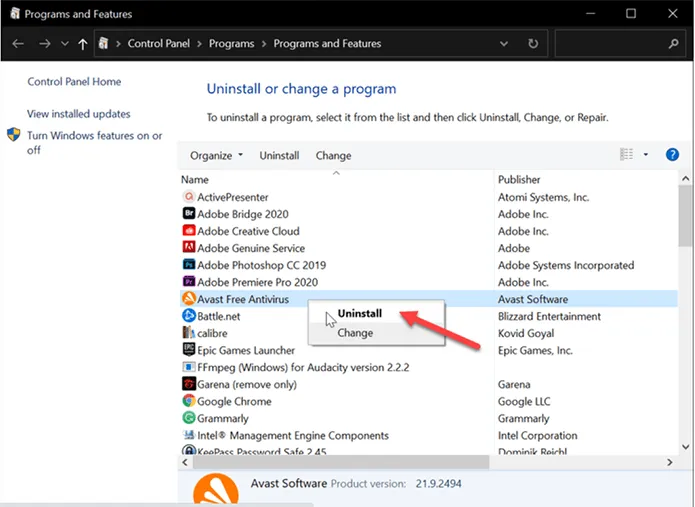Click the blue help question mark icon

672,155
